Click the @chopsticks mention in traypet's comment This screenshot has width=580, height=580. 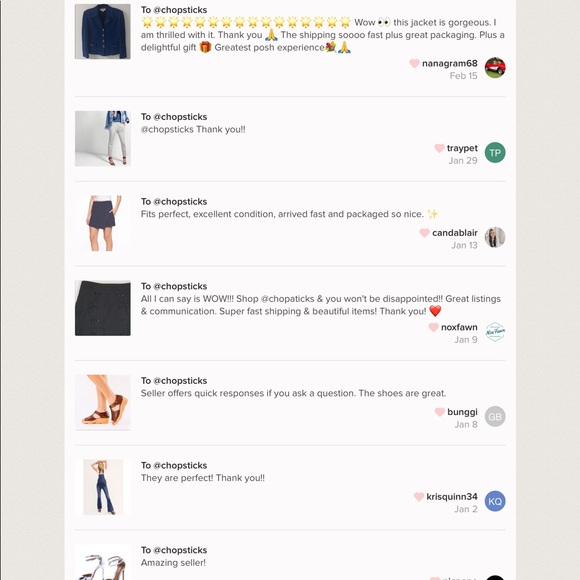(167, 129)
